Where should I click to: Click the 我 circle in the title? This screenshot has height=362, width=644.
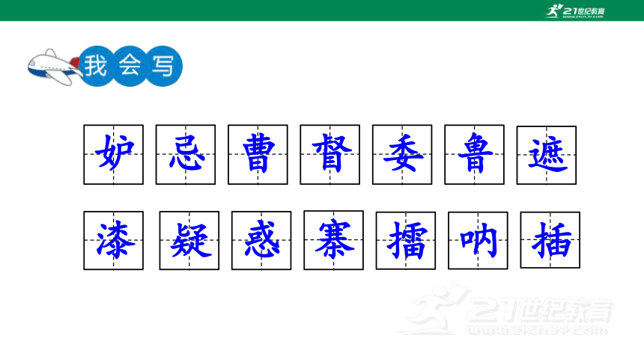click(x=97, y=66)
